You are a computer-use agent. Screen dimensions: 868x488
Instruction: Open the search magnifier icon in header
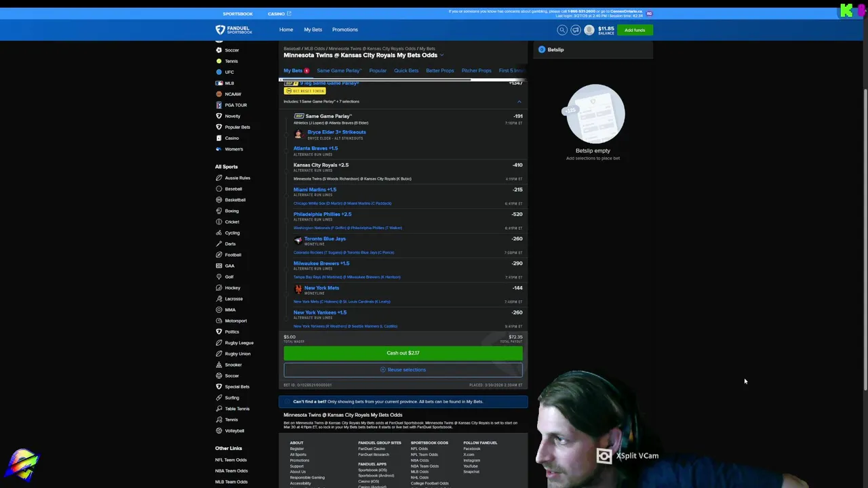(562, 30)
